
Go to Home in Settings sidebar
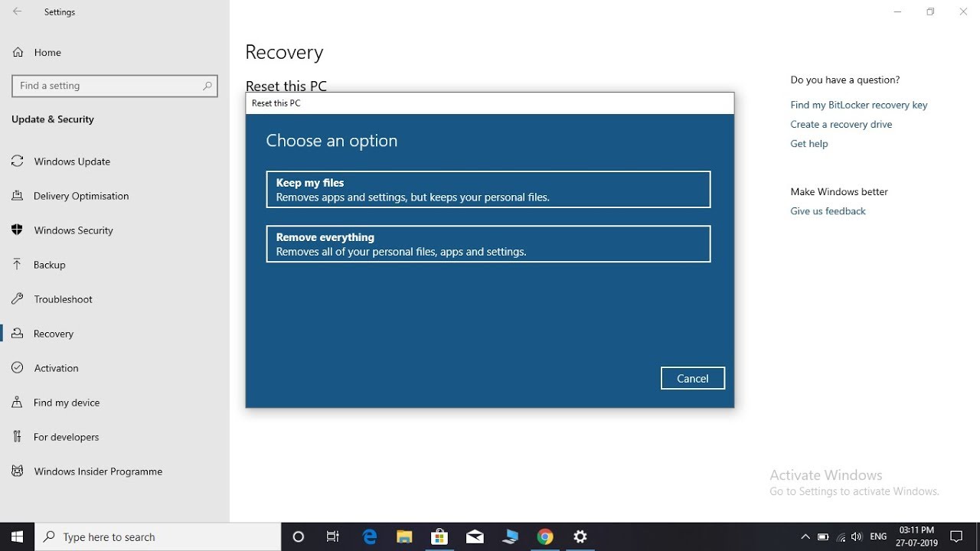coord(115,53)
